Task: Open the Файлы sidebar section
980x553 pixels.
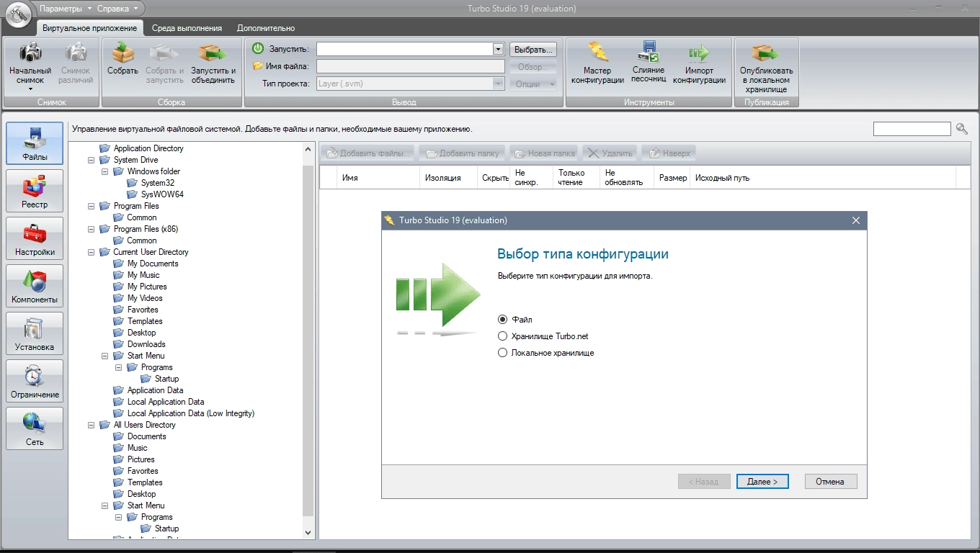Action: point(35,143)
